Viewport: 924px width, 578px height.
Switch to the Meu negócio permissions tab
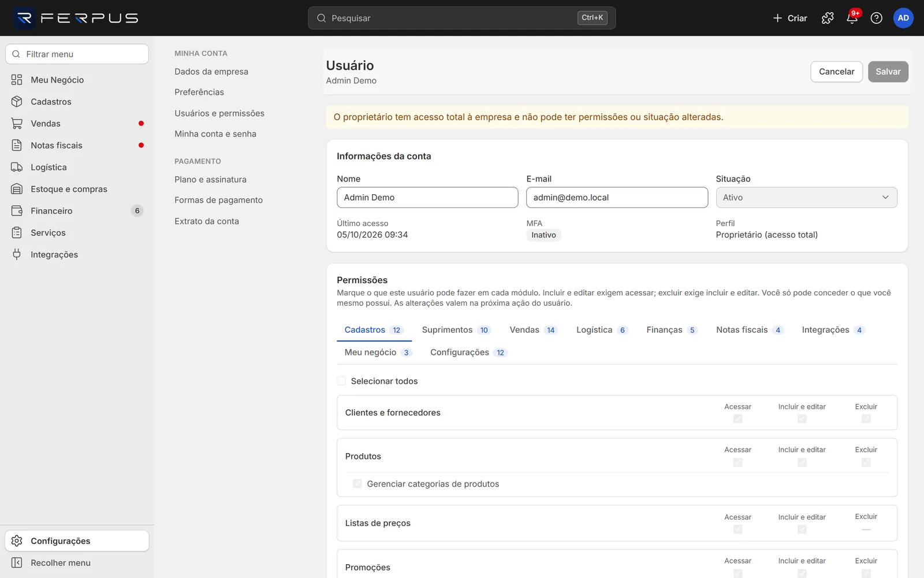(378, 353)
